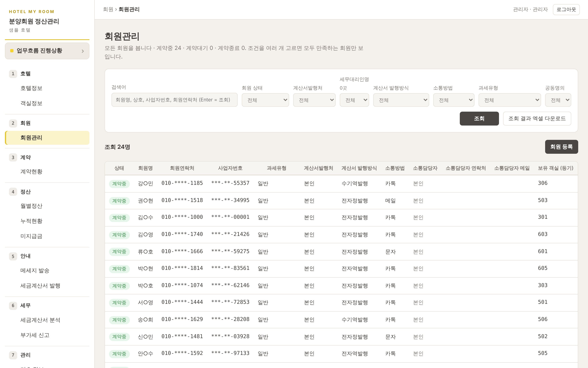Click 문자 in 류O호 row

390,252
